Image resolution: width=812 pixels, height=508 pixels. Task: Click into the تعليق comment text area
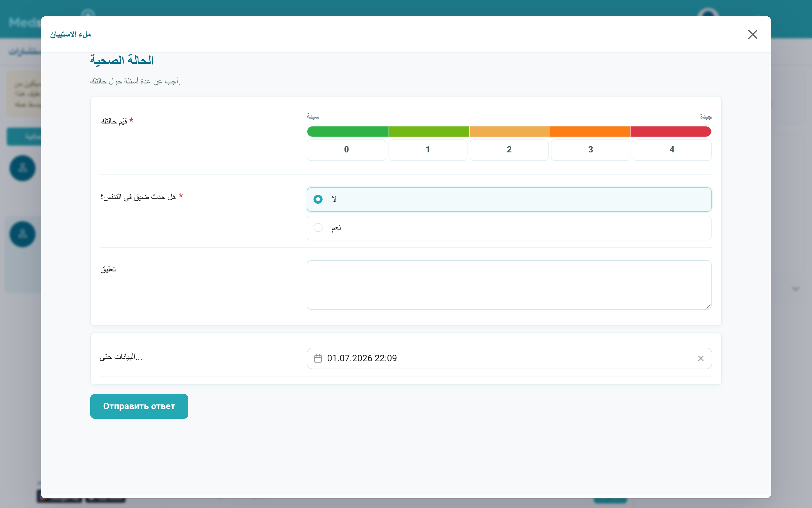point(509,285)
